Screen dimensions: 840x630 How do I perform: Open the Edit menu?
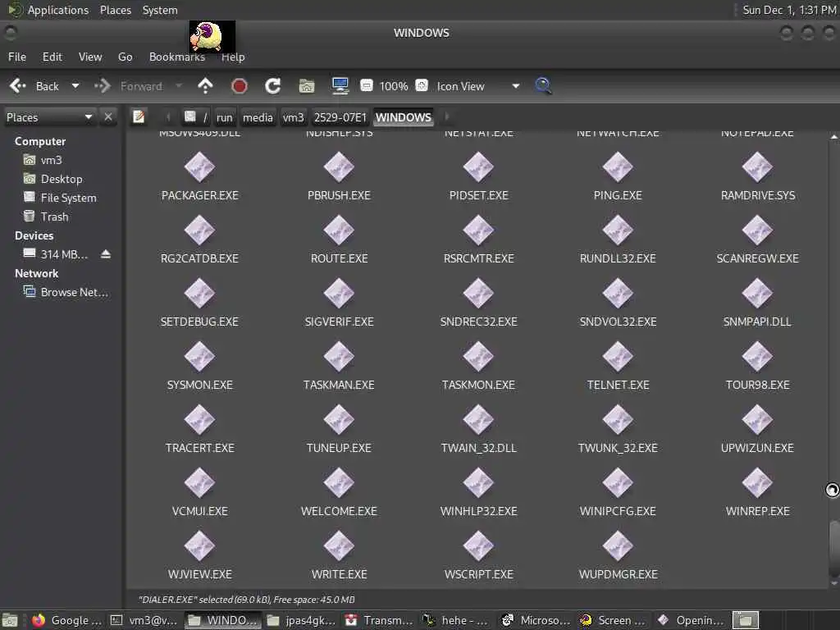click(52, 57)
